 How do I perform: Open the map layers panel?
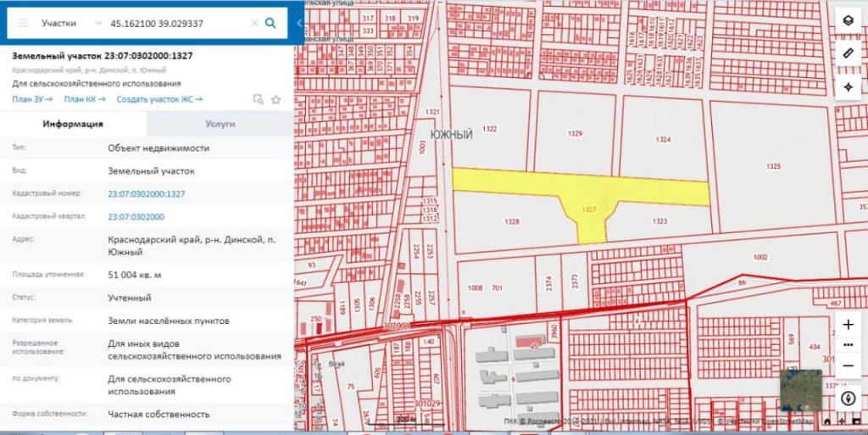(848, 20)
